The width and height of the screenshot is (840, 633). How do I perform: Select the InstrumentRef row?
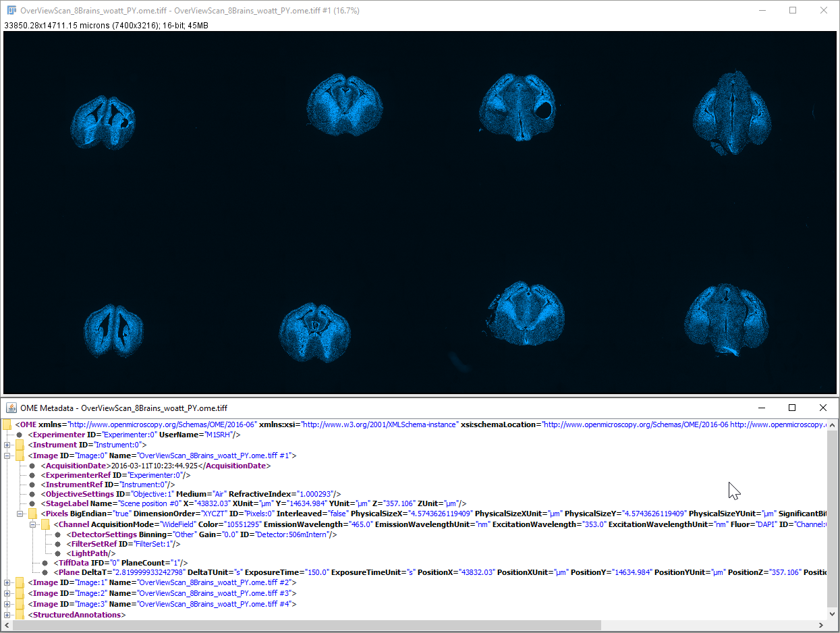click(x=108, y=485)
